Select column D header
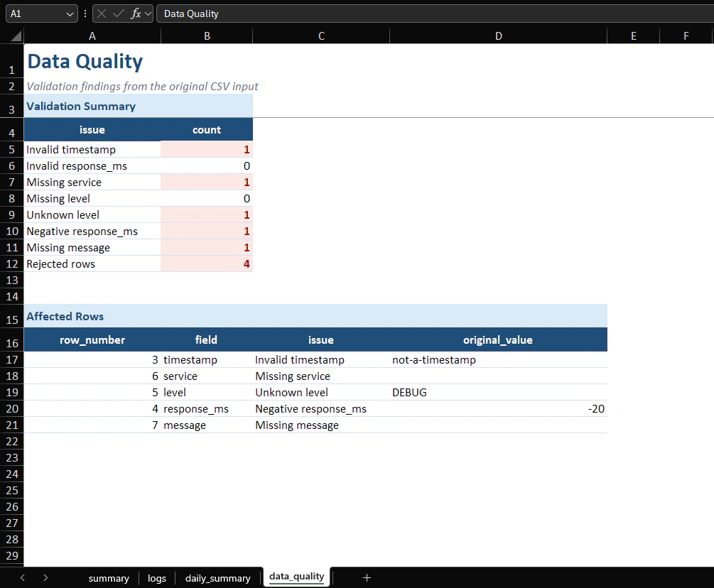 (x=499, y=36)
